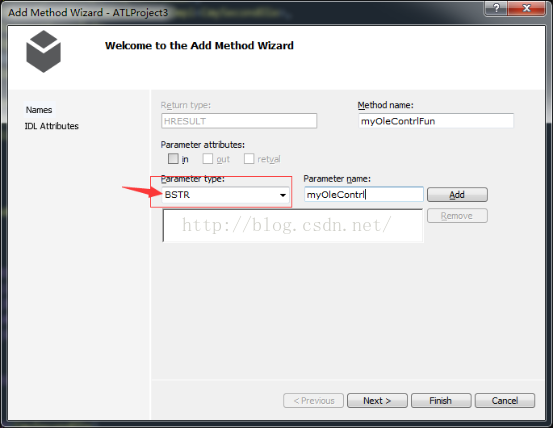Click the 'Welcome to the Add Method Wizard' heading
This screenshot has width=554, height=429.
point(199,46)
